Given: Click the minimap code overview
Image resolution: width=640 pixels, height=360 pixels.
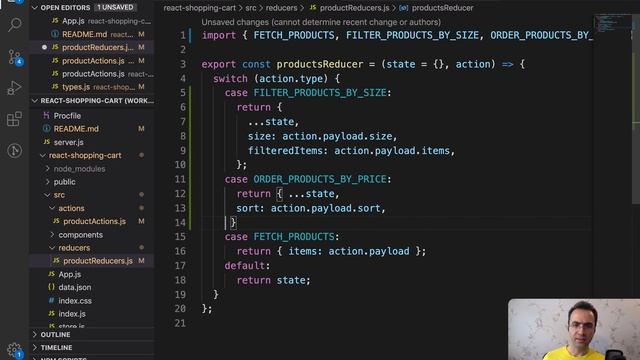Looking at the screenshot, I should [x=612, y=24].
